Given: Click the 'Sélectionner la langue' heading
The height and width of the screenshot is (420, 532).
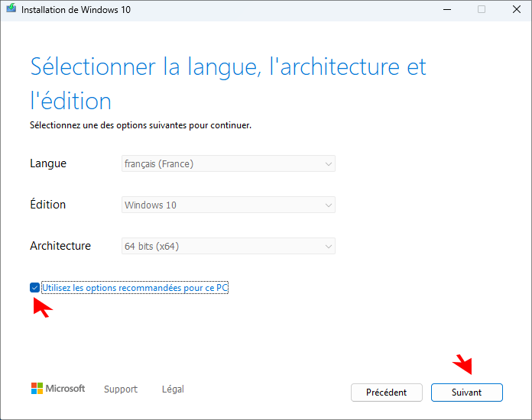Looking at the screenshot, I should pyautogui.click(x=228, y=84).
